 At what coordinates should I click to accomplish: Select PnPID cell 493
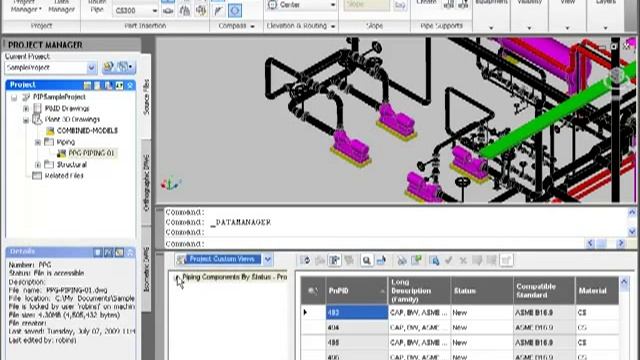click(x=357, y=313)
